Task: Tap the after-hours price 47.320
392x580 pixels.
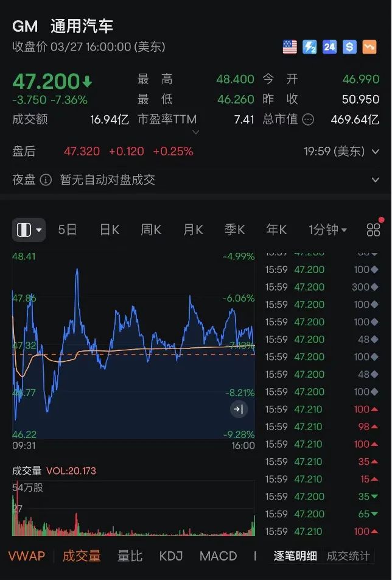Action: tap(82, 151)
